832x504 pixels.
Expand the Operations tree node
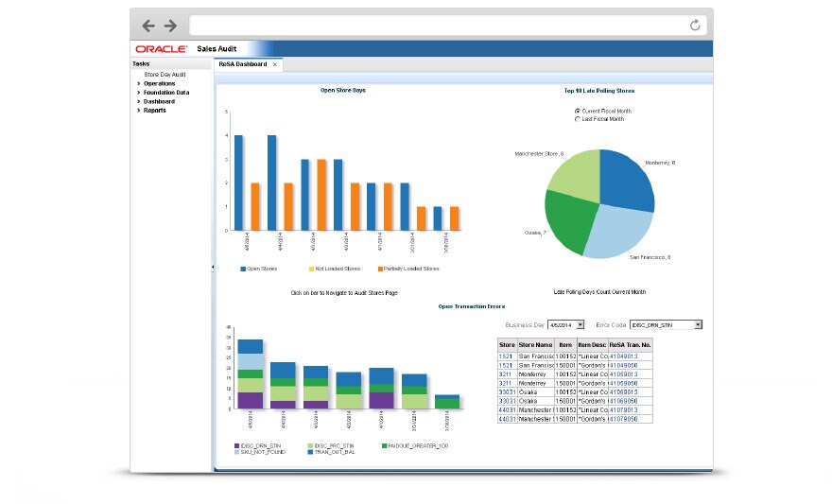(138, 83)
